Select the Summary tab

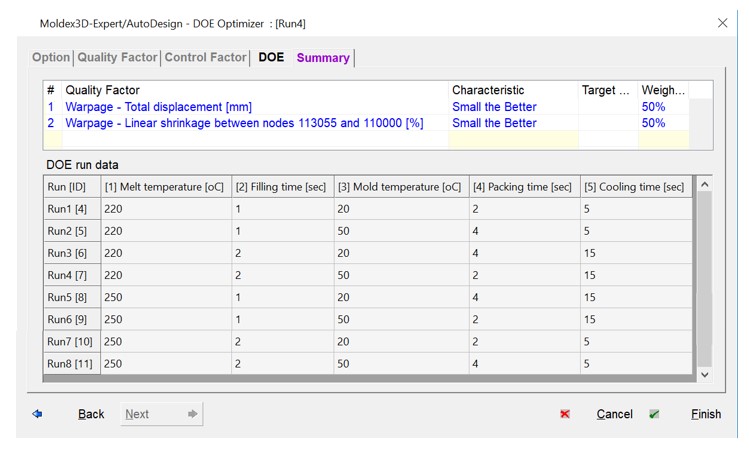[323, 58]
